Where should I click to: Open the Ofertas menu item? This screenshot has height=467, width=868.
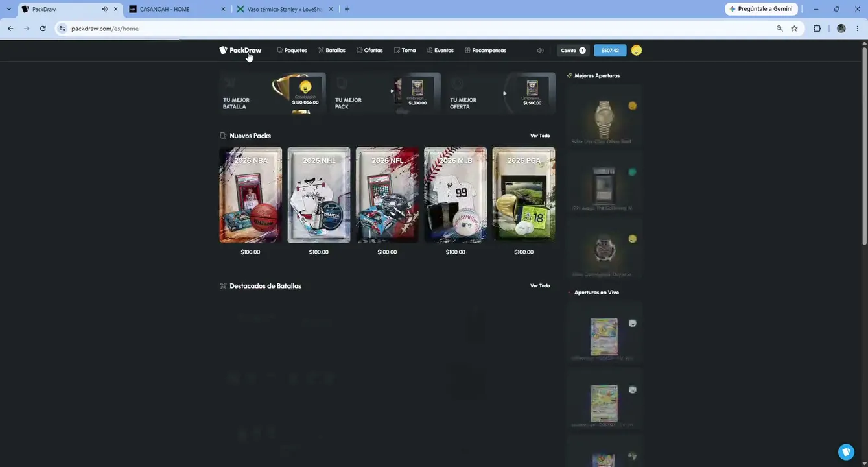(369, 50)
